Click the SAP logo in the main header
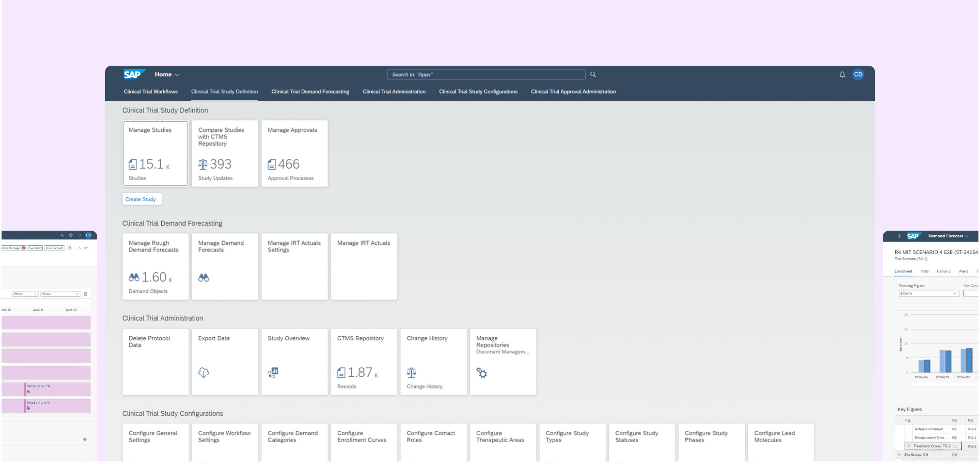Screen dimensions: 980x464 coord(134,74)
